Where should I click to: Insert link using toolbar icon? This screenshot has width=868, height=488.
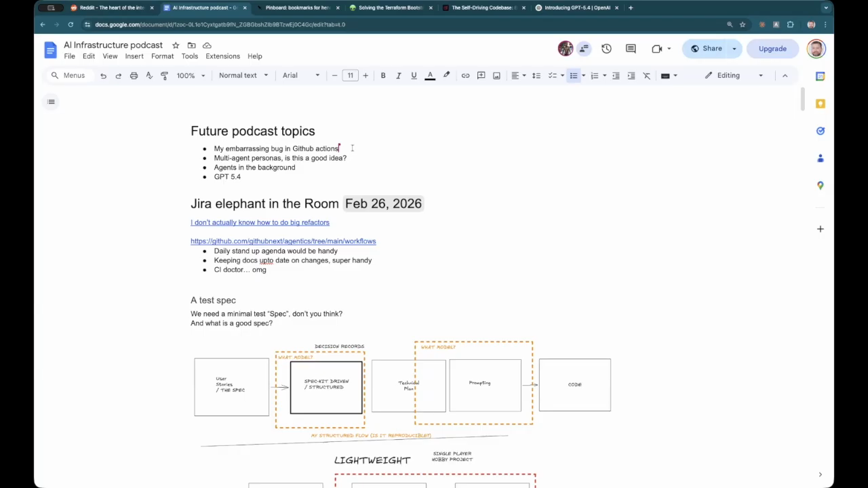[465, 75]
